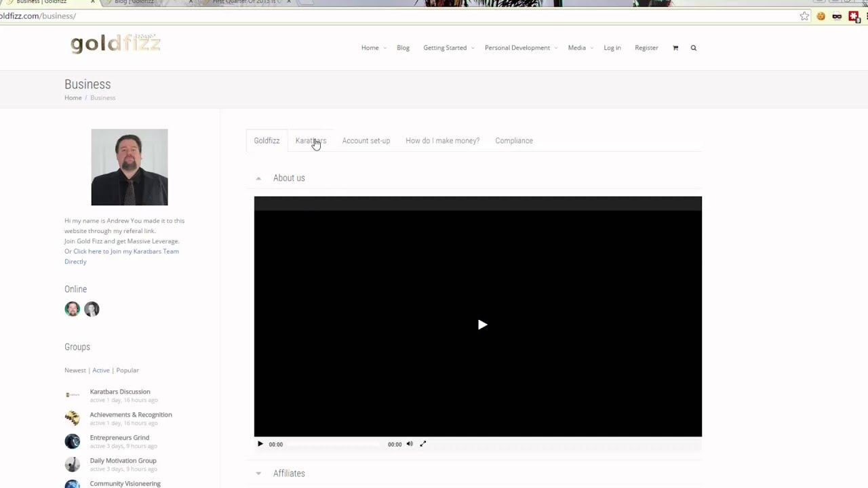
Task: Click the sunglasses extension icon
Action: coord(837,16)
